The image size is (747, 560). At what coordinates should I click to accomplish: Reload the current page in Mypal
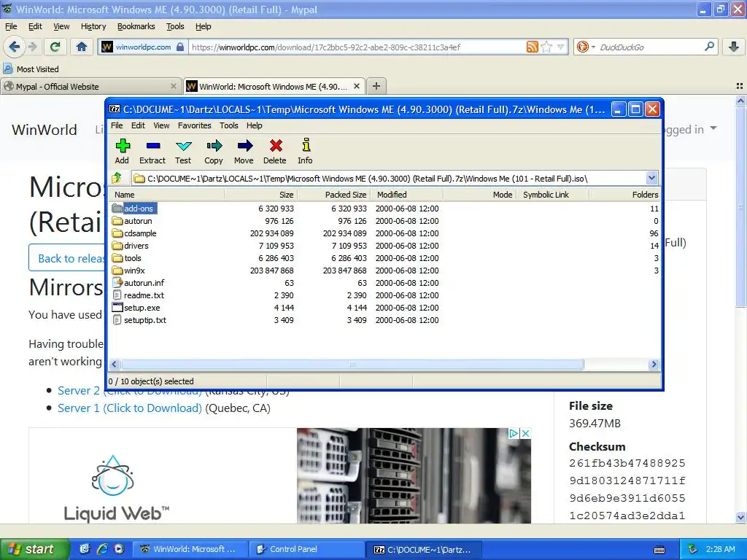(55, 47)
